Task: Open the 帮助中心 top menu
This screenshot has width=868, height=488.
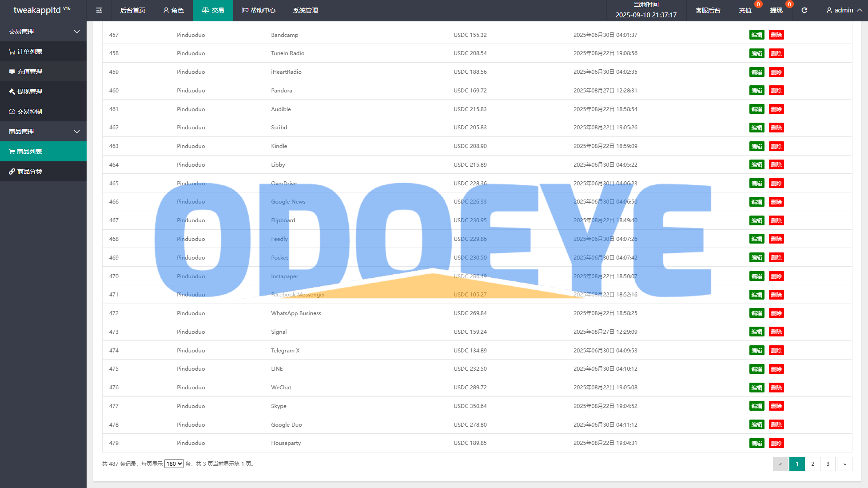Action: tap(259, 10)
